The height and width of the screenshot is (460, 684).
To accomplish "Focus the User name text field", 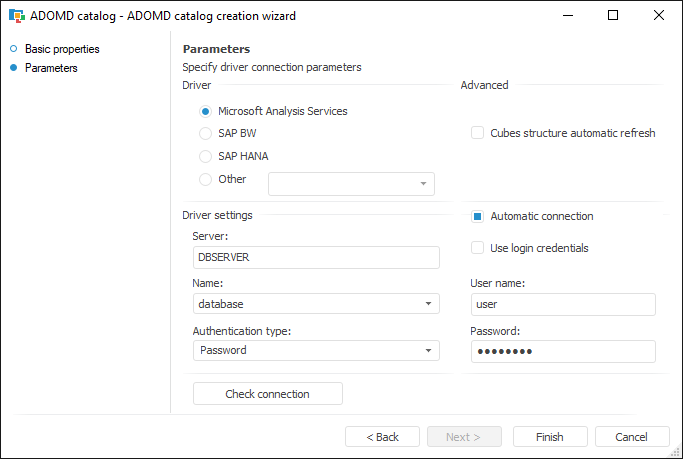I will [x=562, y=304].
